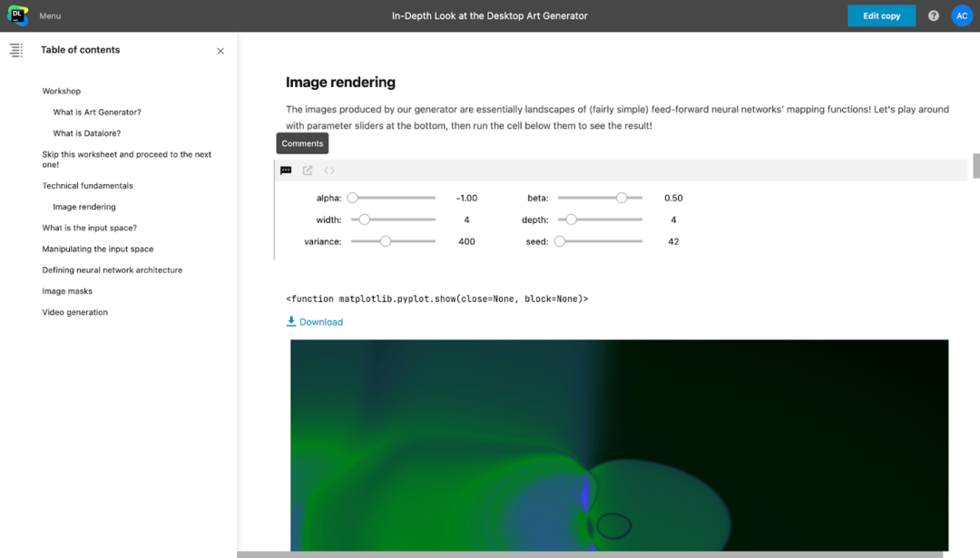
Task: Click the variance value 400
Action: [x=466, y=242]
